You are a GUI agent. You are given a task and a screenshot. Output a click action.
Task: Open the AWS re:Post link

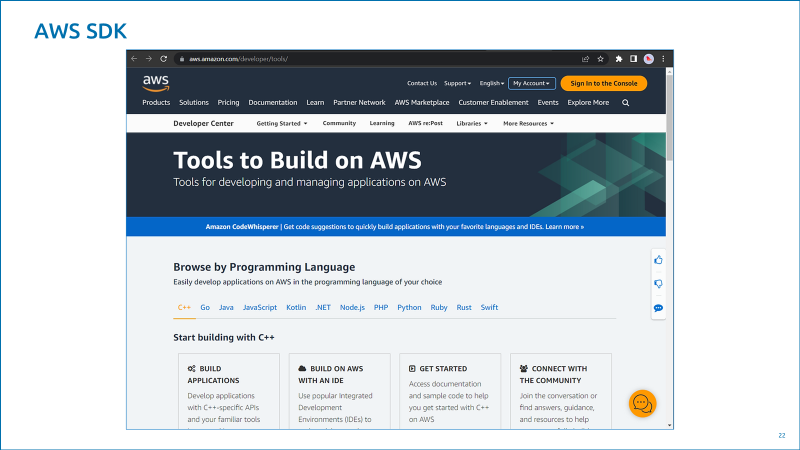pos(426,123)
